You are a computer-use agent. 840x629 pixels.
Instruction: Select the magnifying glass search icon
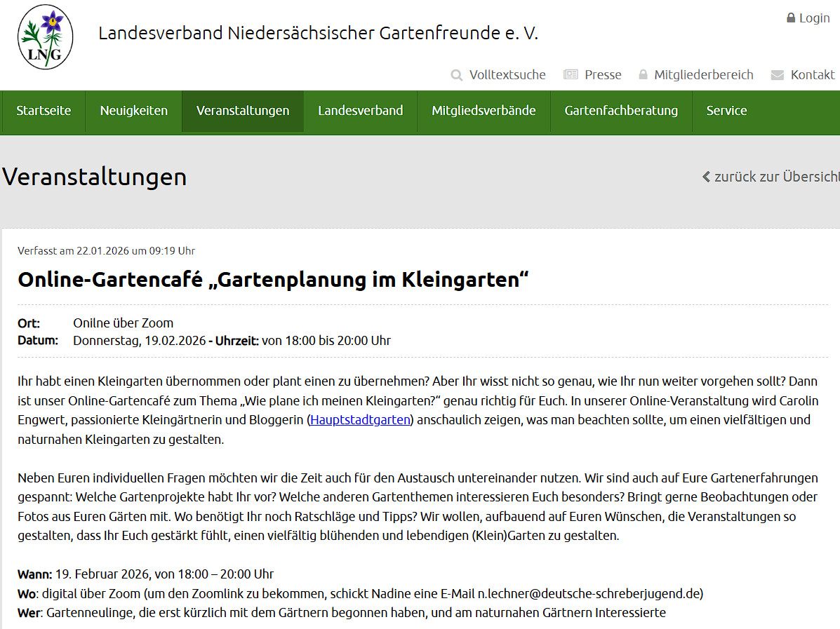(x=457, y=74)
